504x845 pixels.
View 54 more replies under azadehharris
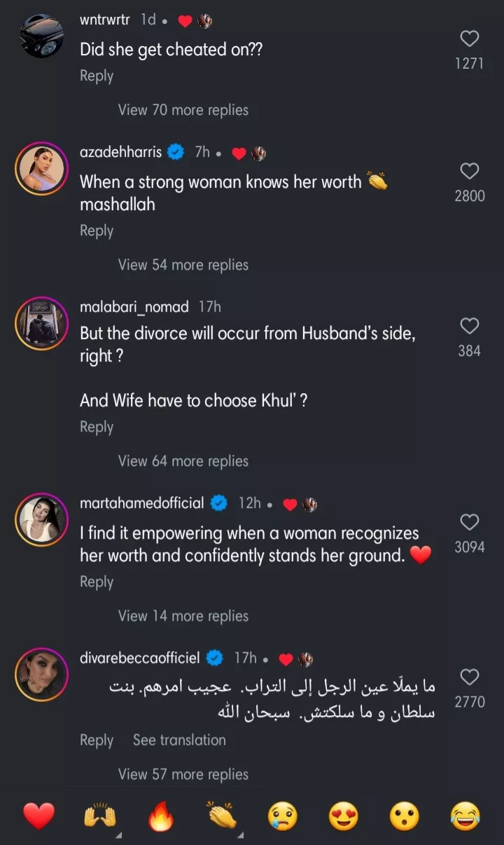pyautogui.click(x=183, y=265)
